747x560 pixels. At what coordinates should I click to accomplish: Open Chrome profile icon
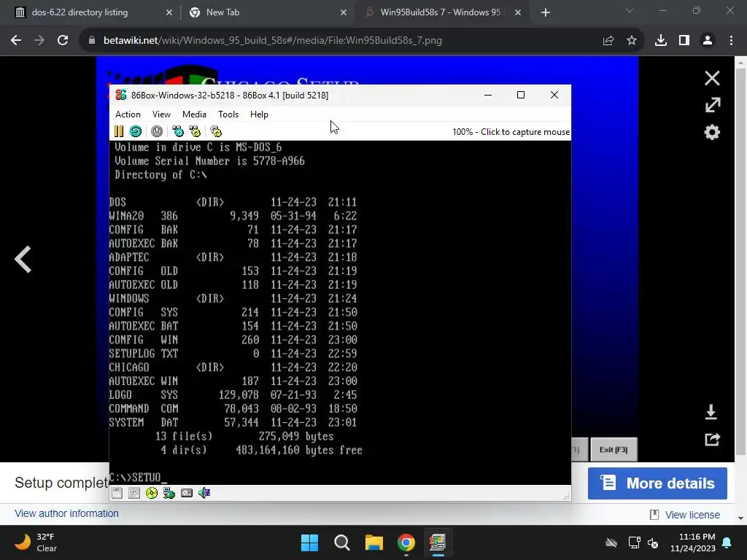tap(708, 41)
